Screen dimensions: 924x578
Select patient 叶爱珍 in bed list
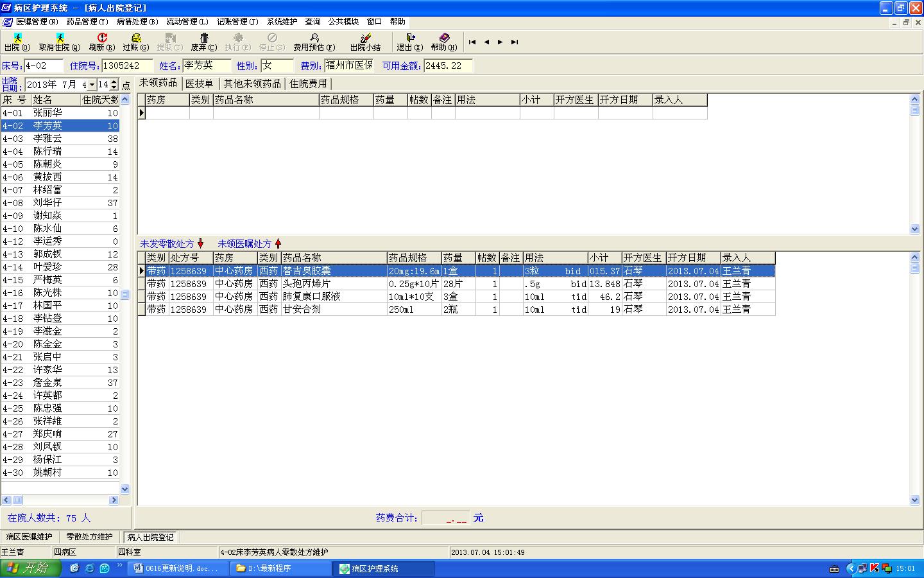pyautogui.click(x=60, y=267)
